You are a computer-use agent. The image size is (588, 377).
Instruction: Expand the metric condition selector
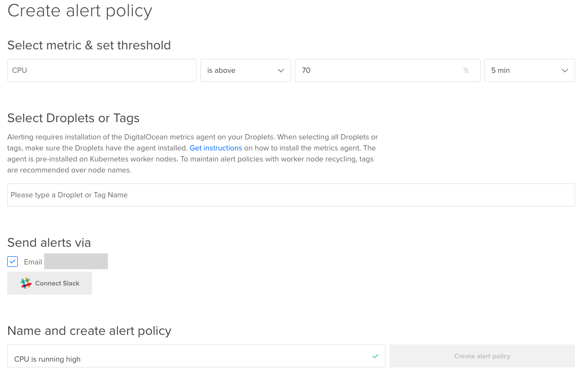point(246,70)
